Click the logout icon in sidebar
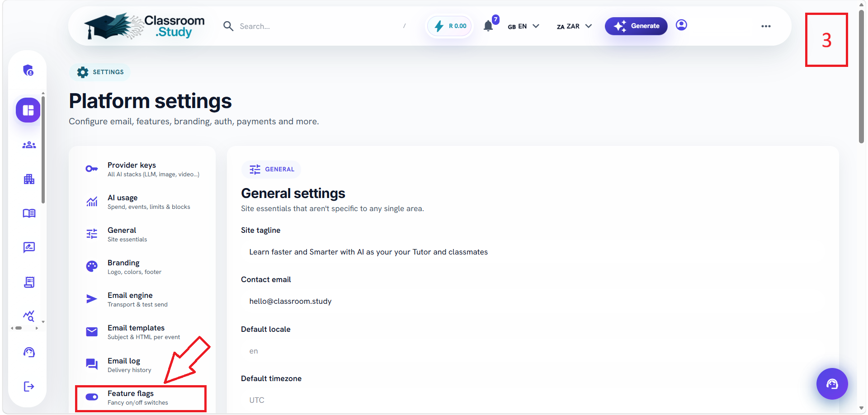This screenshot has height=415, width=868. point(29,387)
